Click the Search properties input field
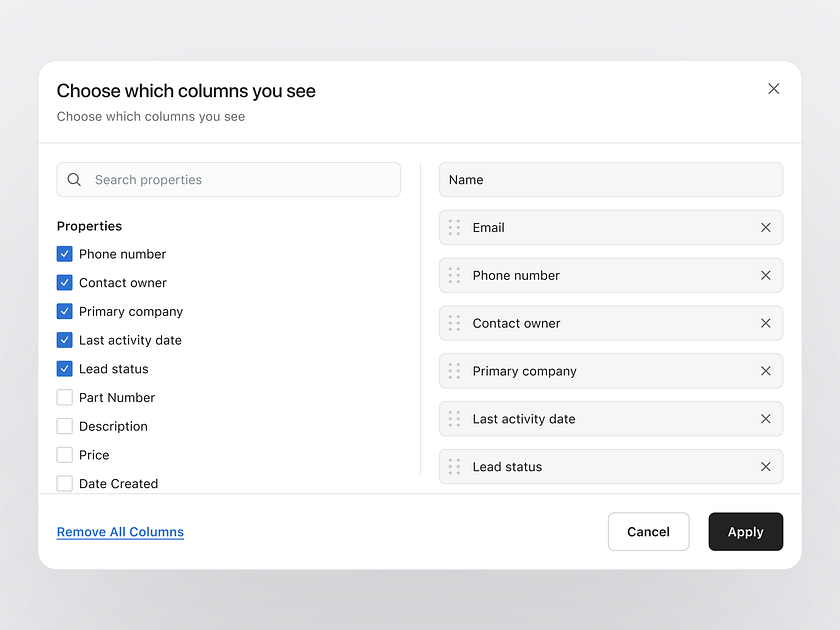840x630 pixels. pos(228,179)
